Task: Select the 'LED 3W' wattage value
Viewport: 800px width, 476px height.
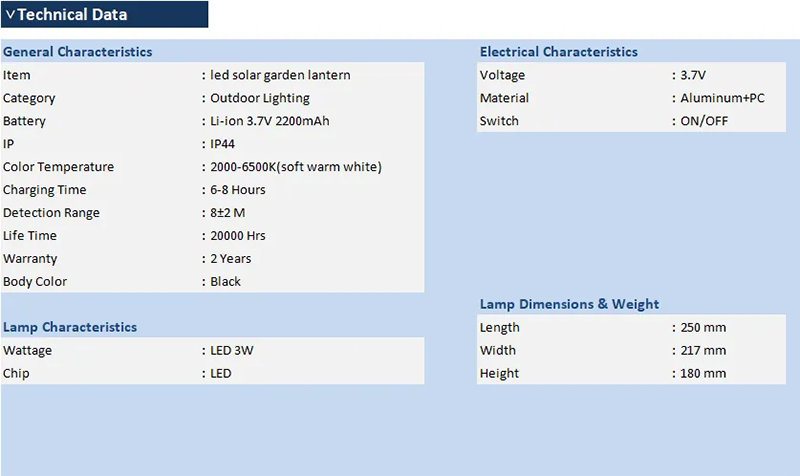Action: (232, 350)
